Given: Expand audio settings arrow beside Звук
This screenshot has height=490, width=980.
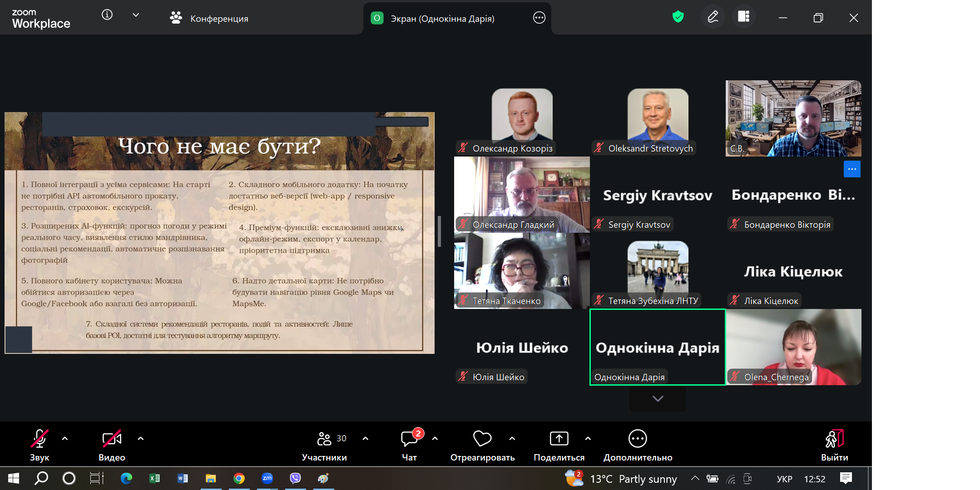Looking at the screenshot, I should (x=65, y=438).
